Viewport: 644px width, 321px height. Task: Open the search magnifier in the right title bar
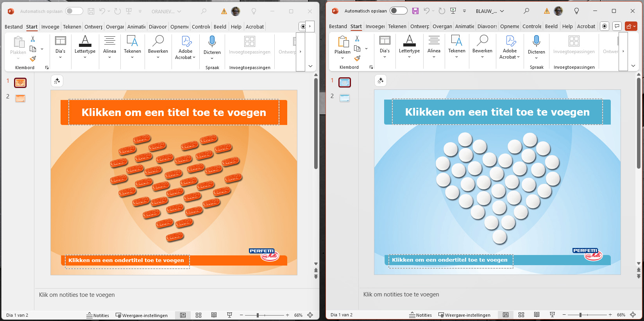[526, 11]
